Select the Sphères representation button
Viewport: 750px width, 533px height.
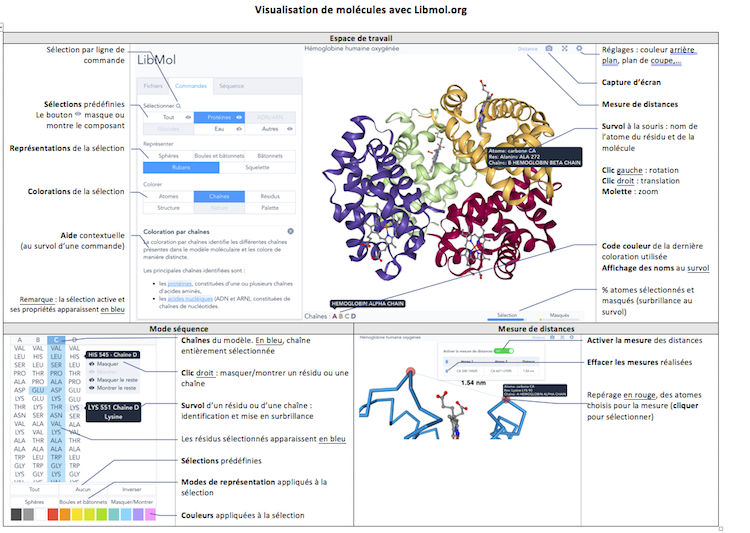tap(168, 156)
